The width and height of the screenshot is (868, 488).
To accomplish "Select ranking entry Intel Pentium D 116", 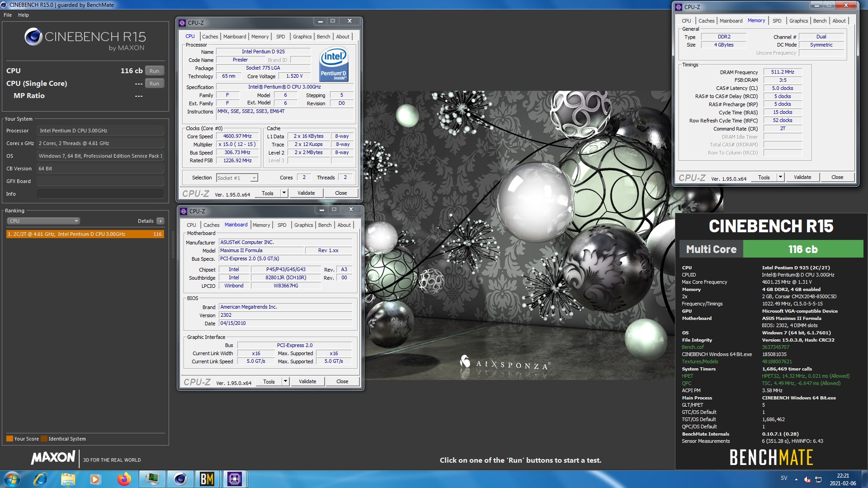I will [85, 234].
